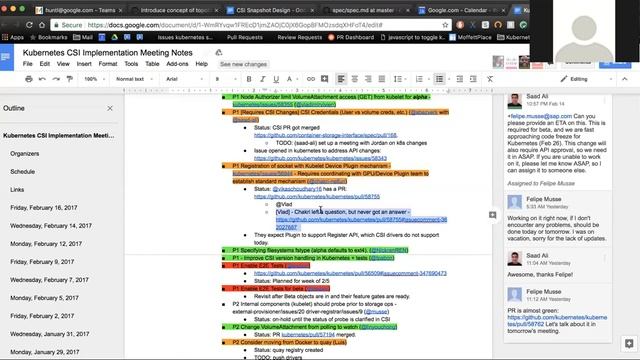Toggle italic formatting

pyautogui.click(x=262, y=79)
